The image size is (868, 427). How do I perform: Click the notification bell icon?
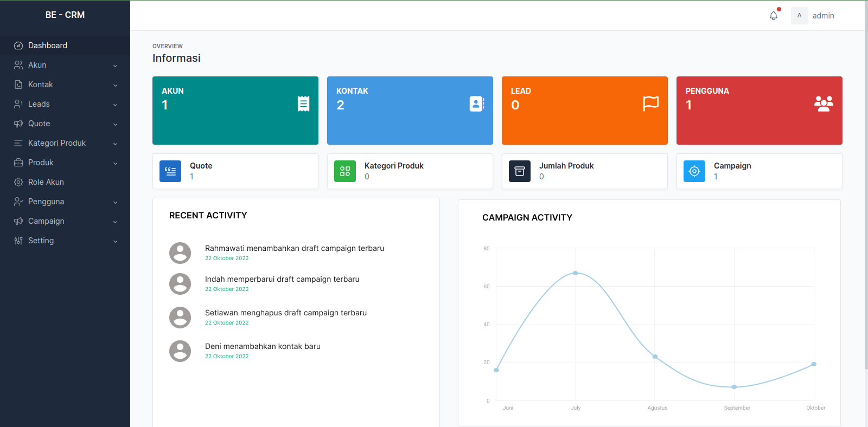click(773, 16)
